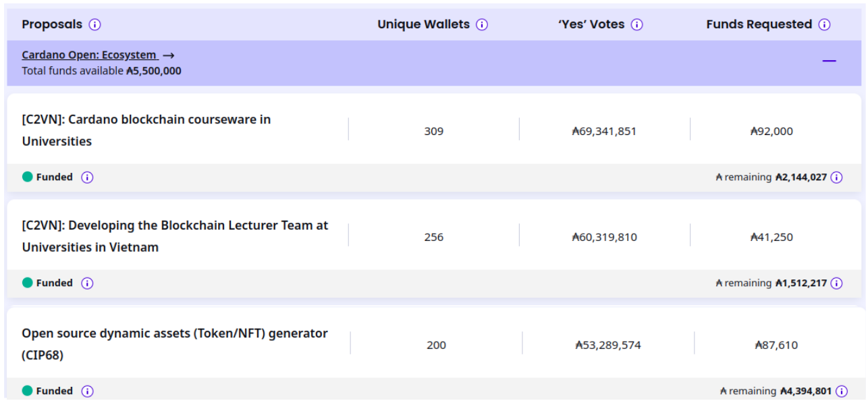868x401 pixels.
Task: Click info icon beside ₳4,394,801 remaining
Action: pyautogui.click(x=841, y=391)
